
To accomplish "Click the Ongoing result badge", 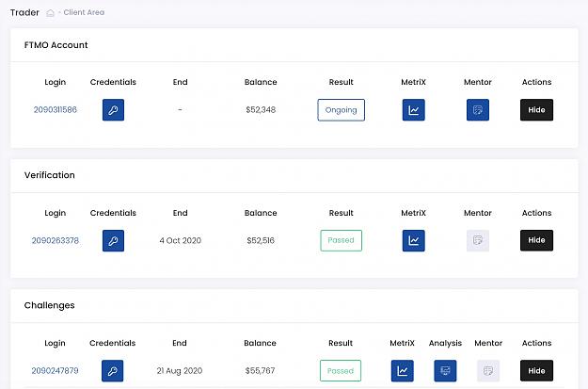I will pos(342,110).
